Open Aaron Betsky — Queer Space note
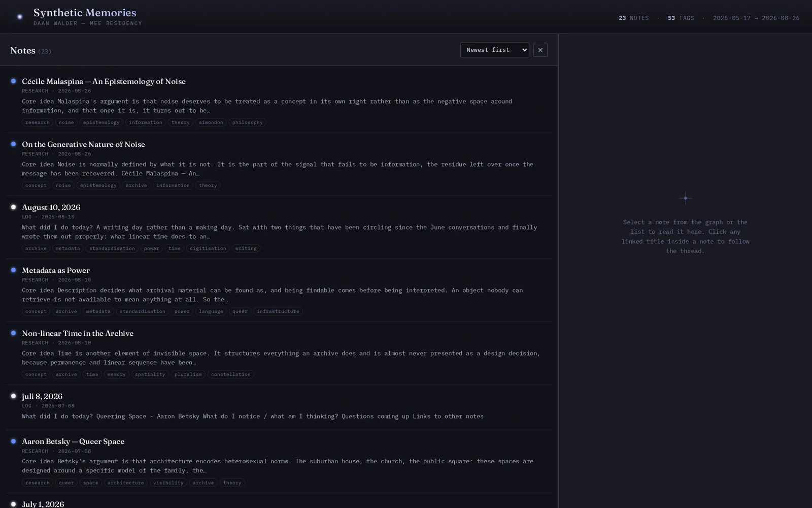The image size is (812, 508). click(73, 441)
